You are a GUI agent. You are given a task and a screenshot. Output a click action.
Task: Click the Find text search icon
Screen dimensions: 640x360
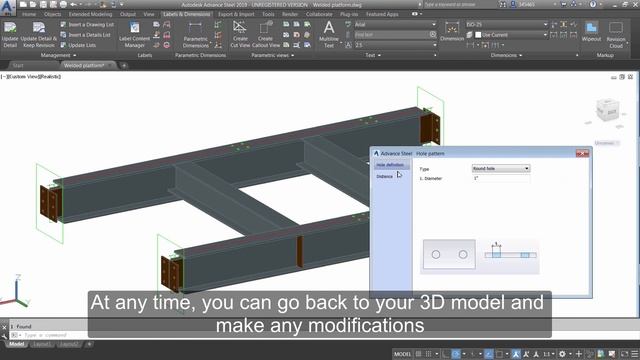(433, 35)
